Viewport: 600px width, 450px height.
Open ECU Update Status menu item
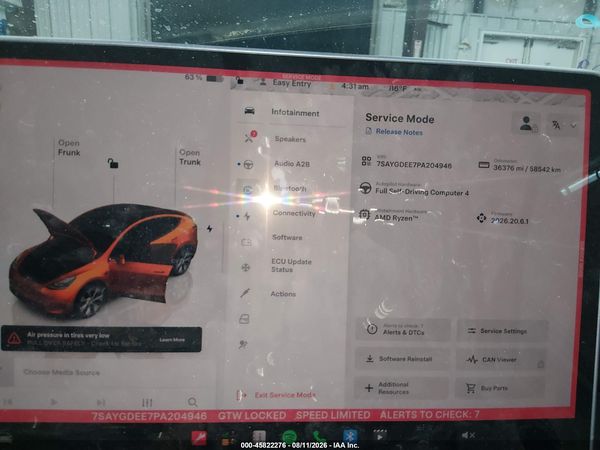[x=291, y=265]
